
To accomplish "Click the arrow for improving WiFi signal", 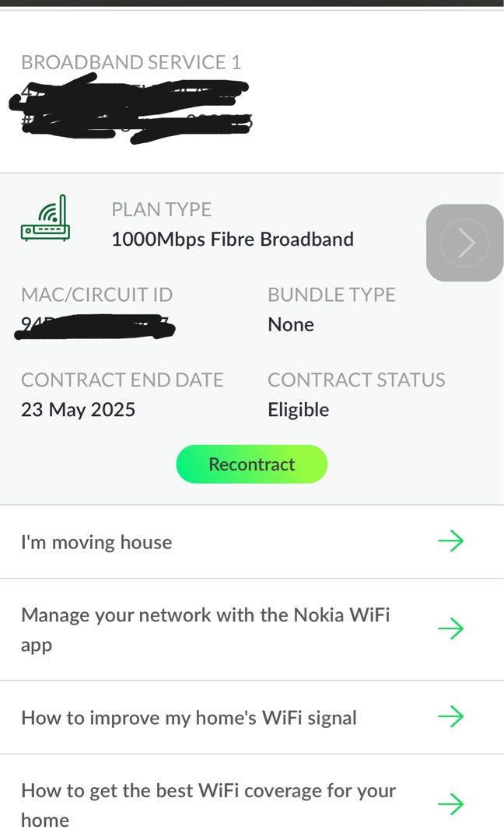I will 452,716.
